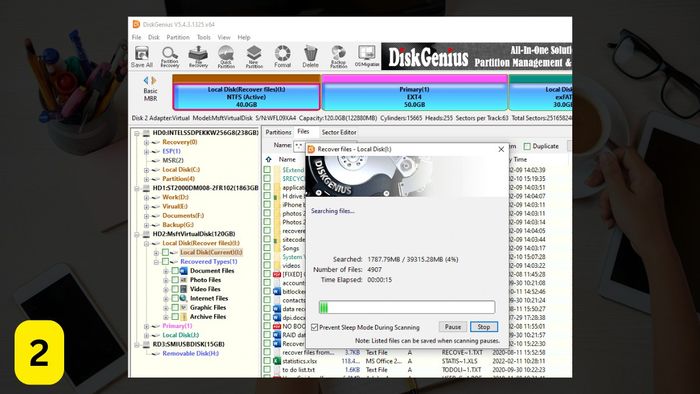Toggle Prevent Sleep Mode During Scanning
The height and width of the screenshot is (394, 700).
pos(315,328)
